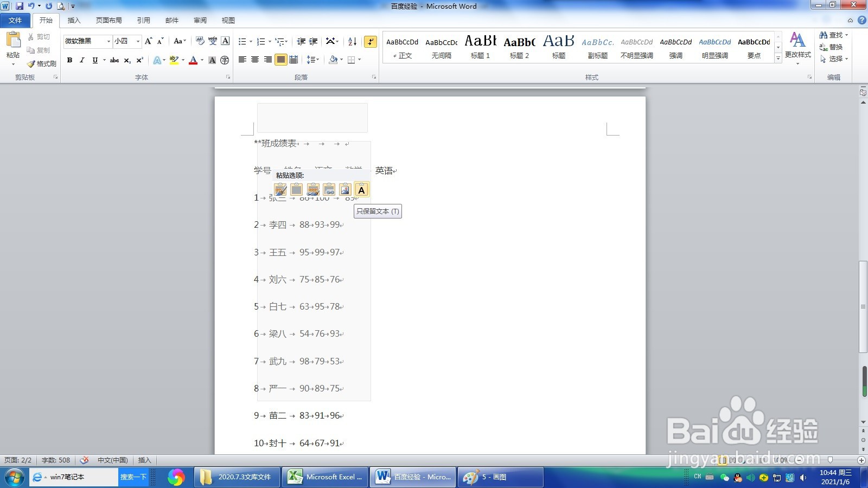Screen dimensions: 868x488
Task: Click the clear formatting icon
Action: 200,41
